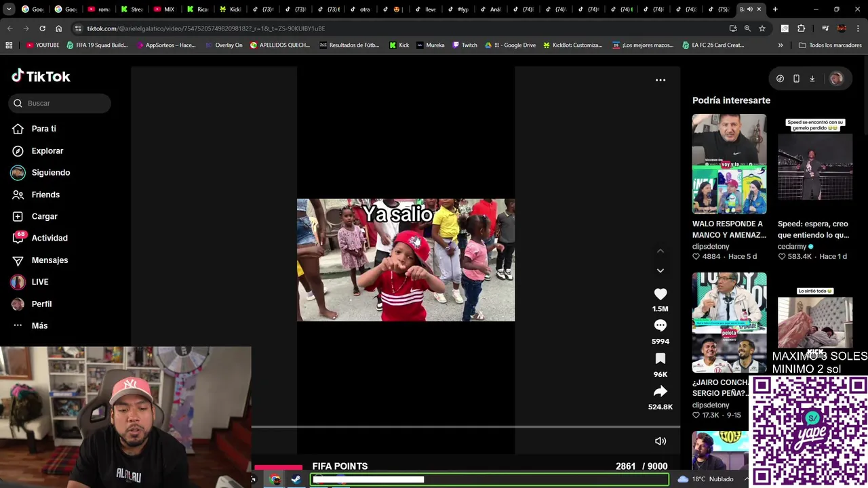The width and height of the screenshot is (868, 488).
Task: Open the browser extensions puzzle icon
Action: [801, 28]
